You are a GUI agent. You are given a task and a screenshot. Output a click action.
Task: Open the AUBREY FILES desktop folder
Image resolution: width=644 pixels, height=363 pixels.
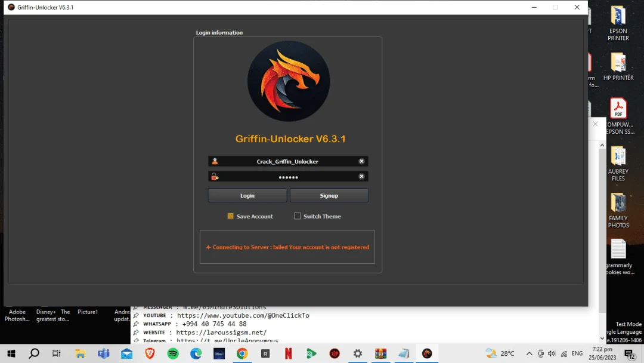coord(618,164)
